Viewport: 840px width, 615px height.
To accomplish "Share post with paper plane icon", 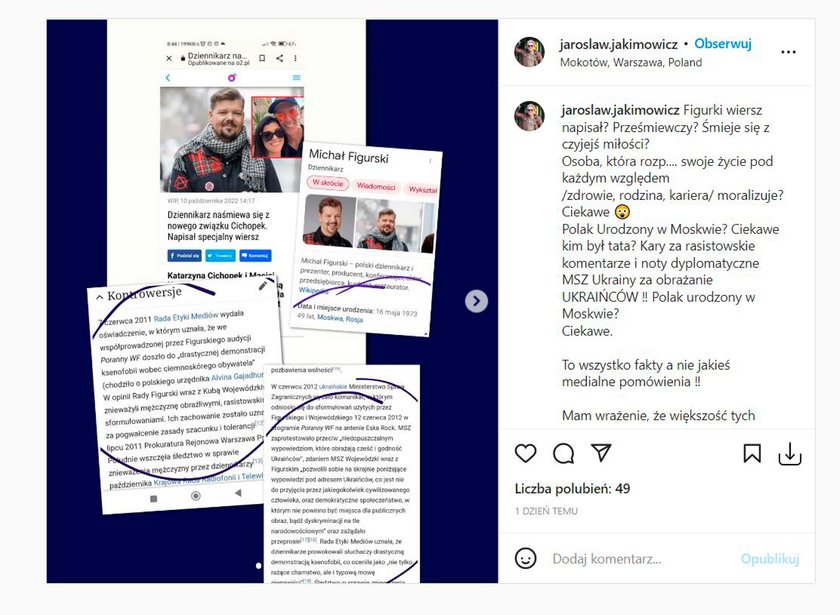I will click(x=601, y=453).
